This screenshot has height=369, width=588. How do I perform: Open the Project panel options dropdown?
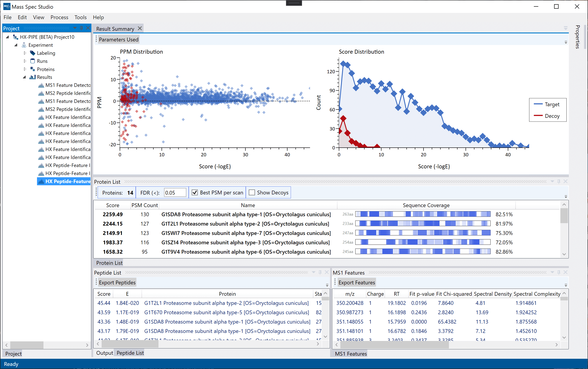pyautogui.click(x=75, y=28)
